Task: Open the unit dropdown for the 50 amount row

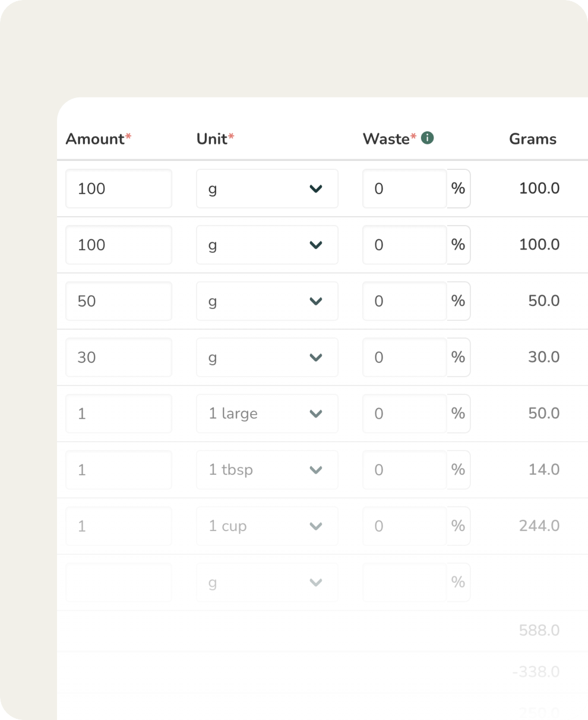Action: click(267, 301)
